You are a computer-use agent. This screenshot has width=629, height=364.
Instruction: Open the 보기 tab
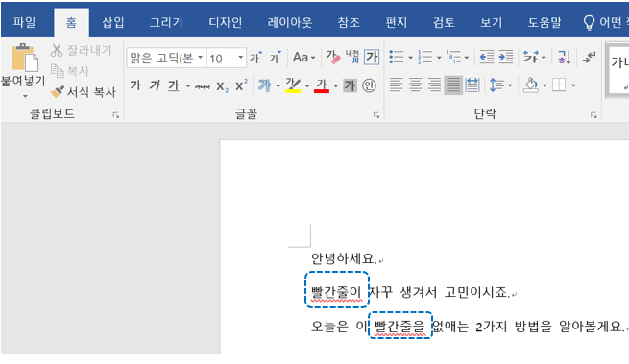(492, 22)
